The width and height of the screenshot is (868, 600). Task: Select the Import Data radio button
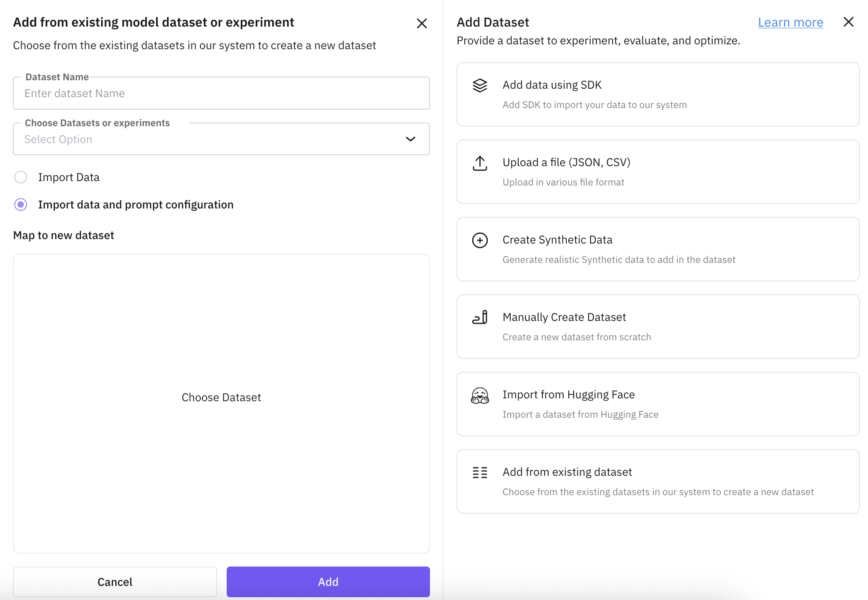(x=21, y=177)
